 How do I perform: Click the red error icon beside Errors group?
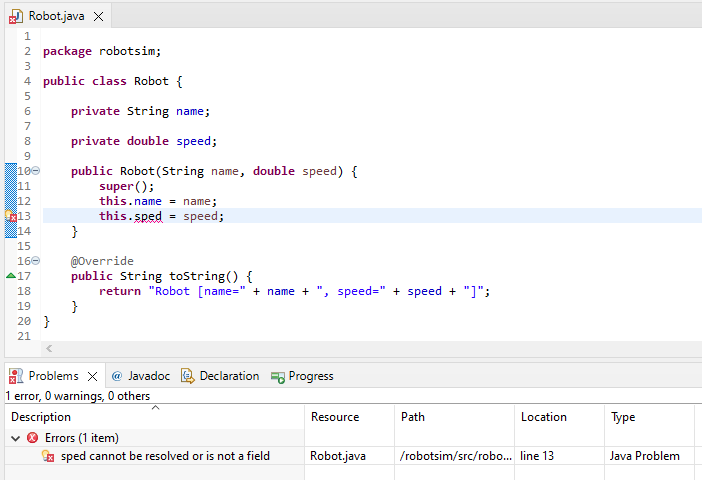(33, 438)
